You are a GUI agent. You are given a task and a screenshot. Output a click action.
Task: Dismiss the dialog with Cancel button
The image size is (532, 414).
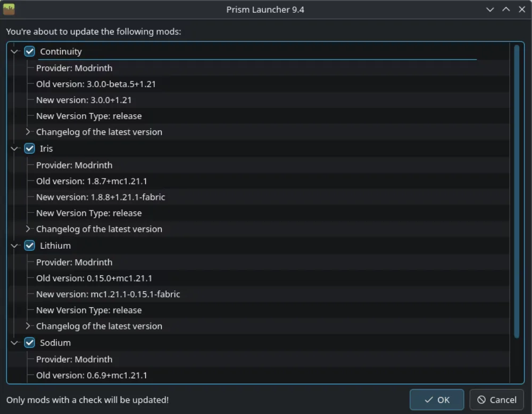pyautogui.click(x=497, y=400)
